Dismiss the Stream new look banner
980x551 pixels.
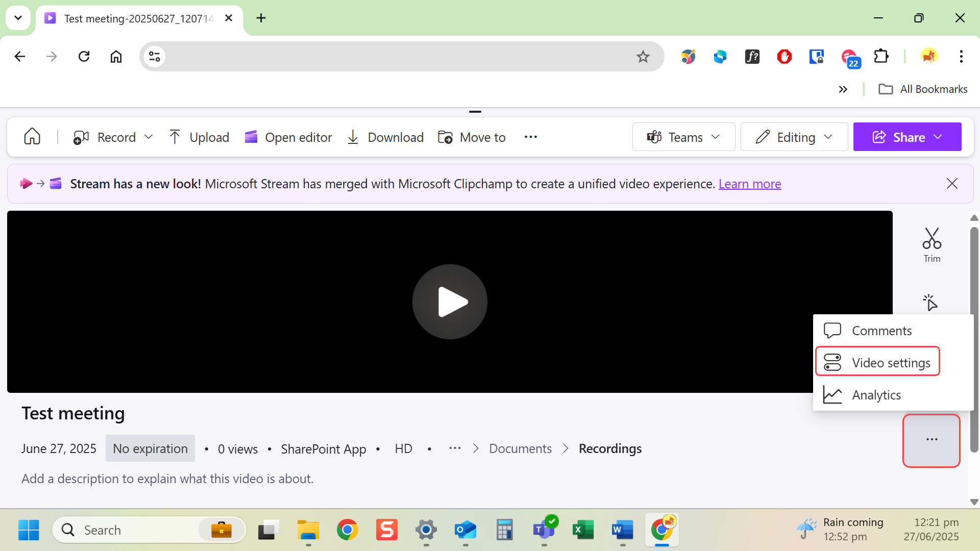click(x=952, y=184)
